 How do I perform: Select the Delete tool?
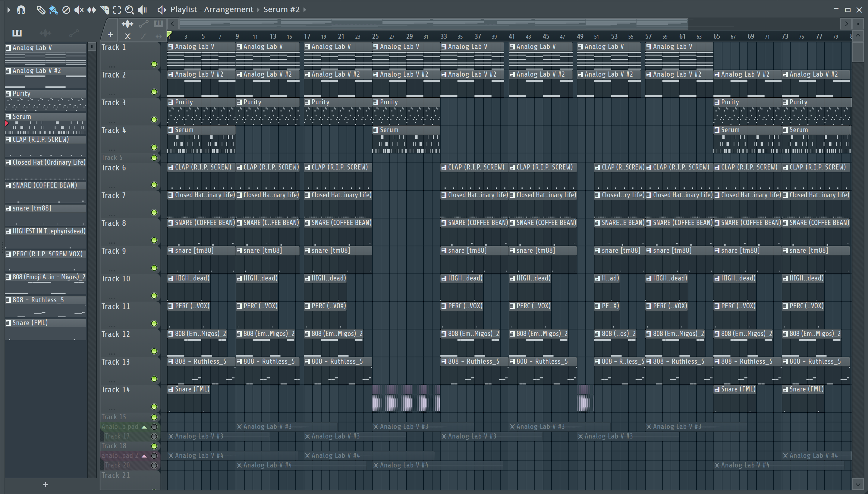tap(66, 10)
